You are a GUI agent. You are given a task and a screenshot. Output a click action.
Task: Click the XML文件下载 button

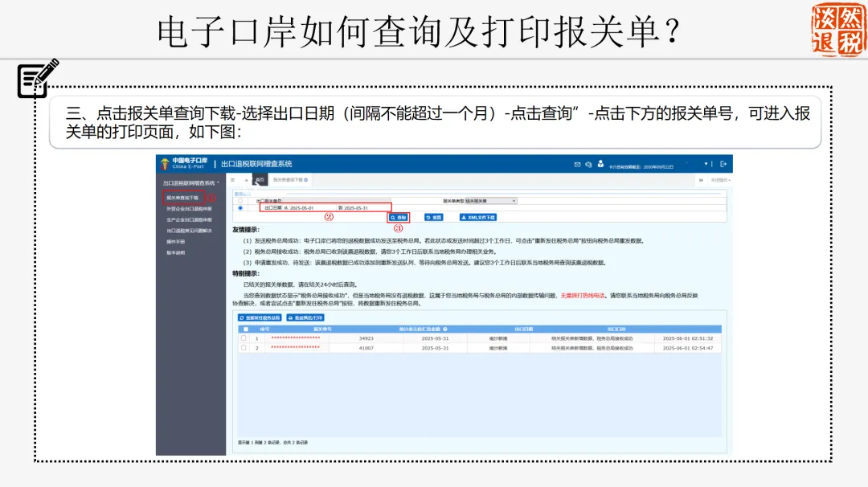tap(478, 218)
